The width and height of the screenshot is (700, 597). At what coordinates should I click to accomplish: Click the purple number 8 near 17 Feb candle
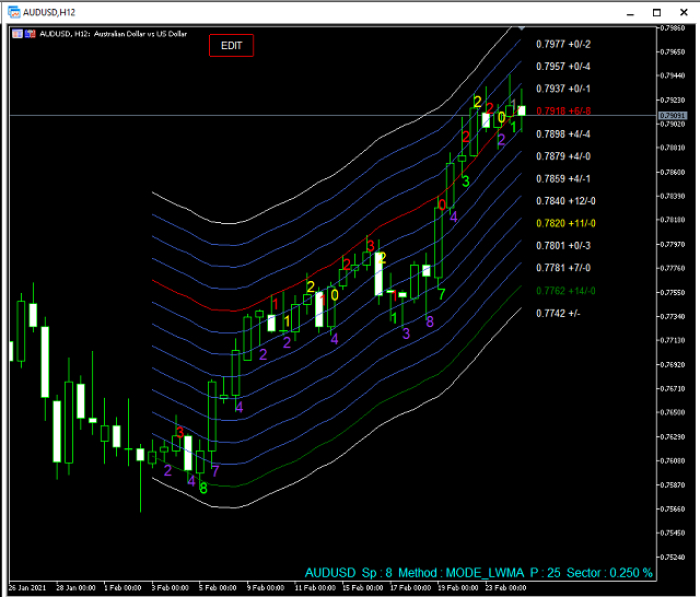coord(429,321)
